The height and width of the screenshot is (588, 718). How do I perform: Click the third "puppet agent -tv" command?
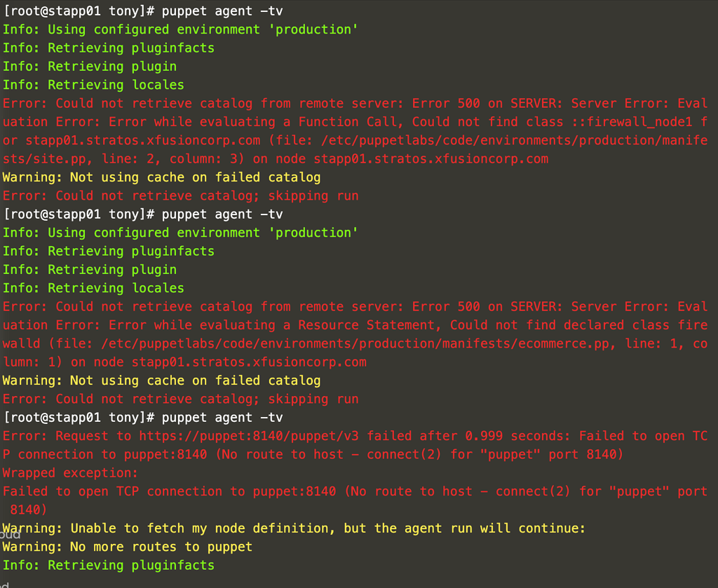(x=222, y=418)
